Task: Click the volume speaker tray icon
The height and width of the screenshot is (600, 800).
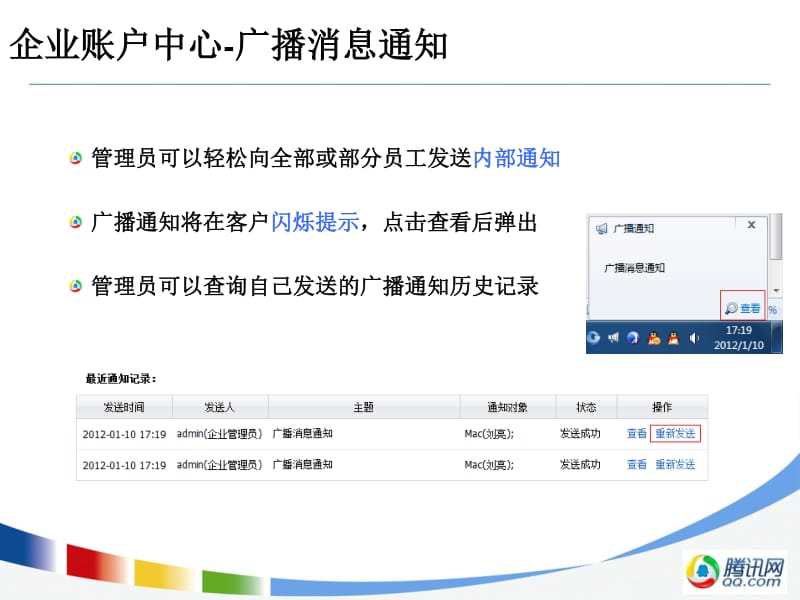Action: pyautogui.click(x=694, y=338)
